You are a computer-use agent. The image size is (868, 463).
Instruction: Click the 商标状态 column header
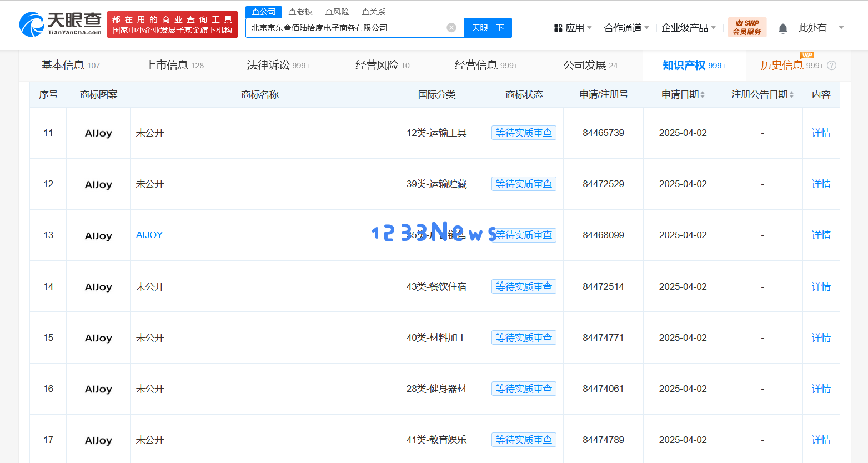(524, 95)
